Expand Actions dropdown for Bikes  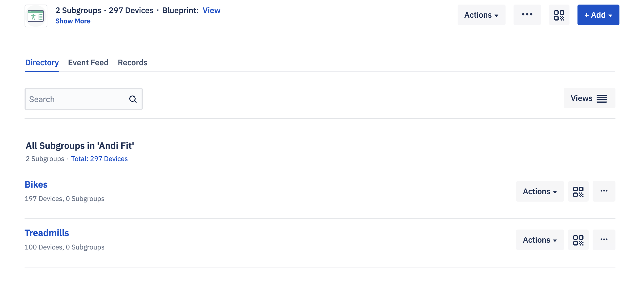540,191
